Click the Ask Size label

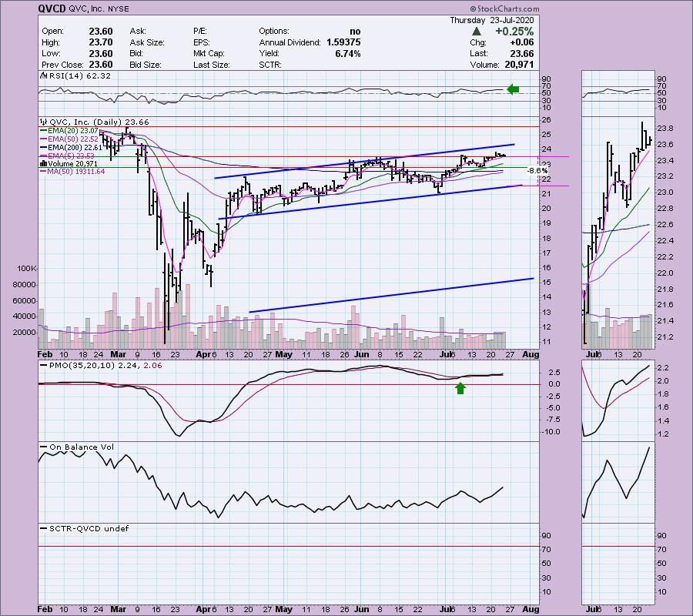pos(147,42)
